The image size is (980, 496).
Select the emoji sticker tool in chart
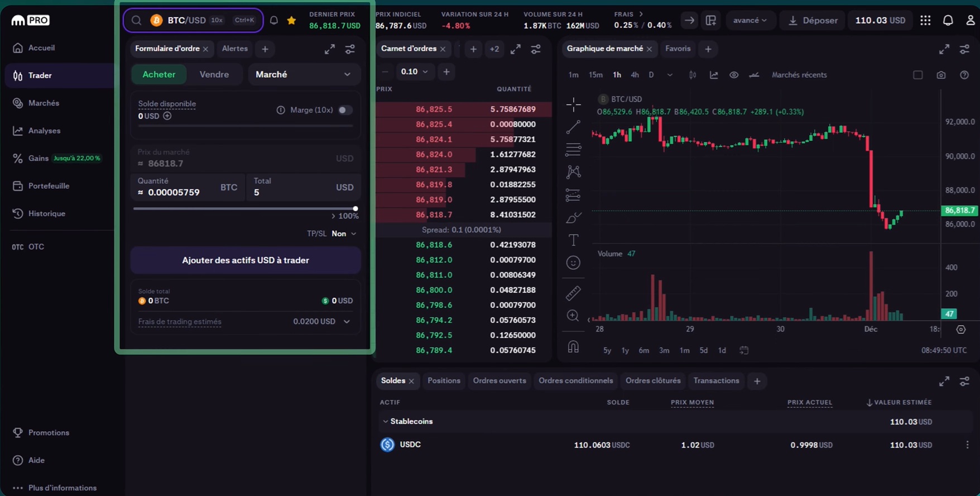(x=573, y=263)
